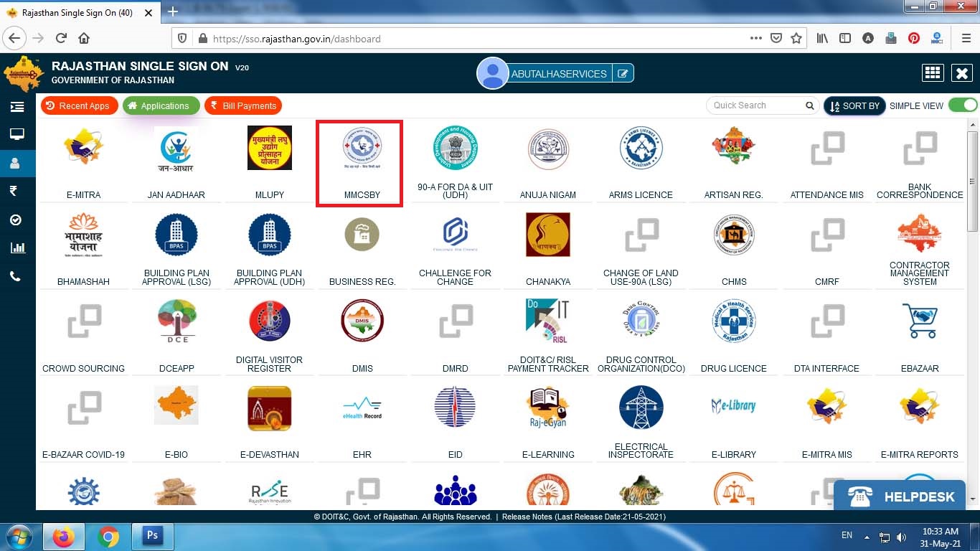Edit profile next to ABUTALHASERVICES
The image size is (980, 551).
click(623, 73)
